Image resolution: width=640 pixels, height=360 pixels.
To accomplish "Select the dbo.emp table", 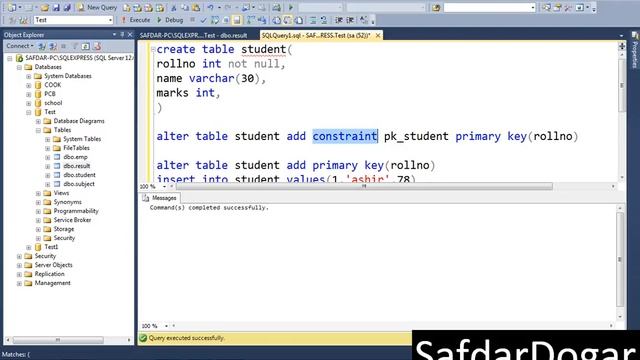I will click(x=75, y=157).
